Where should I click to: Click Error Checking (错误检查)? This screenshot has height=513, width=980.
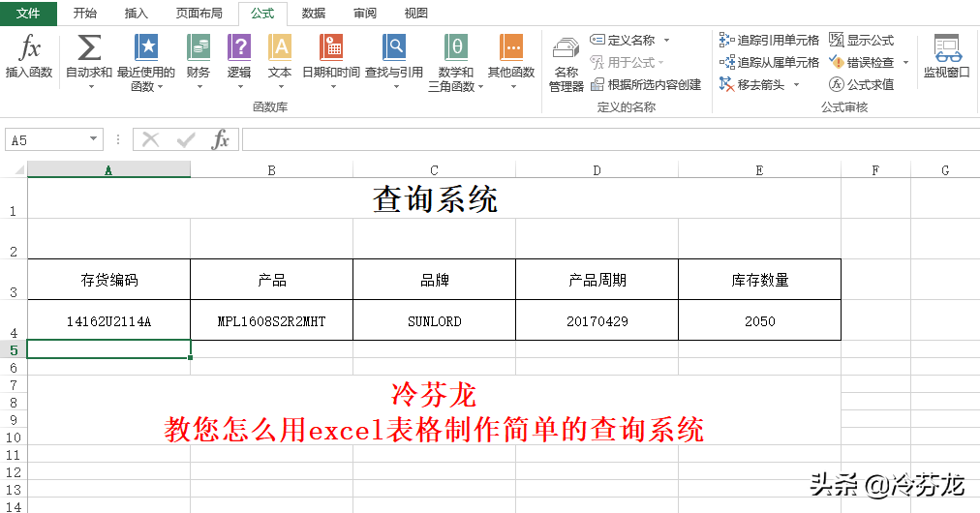pyautogui.click(x=861, y=62)
